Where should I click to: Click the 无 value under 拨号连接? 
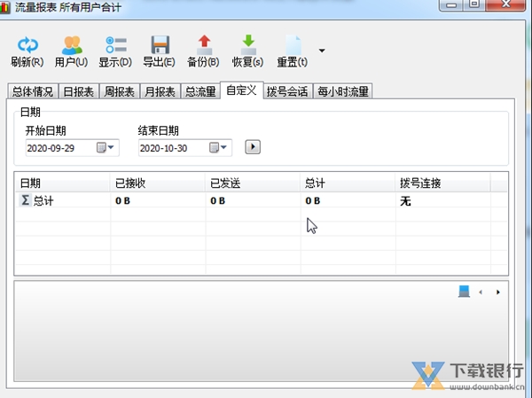coord(405,201)
